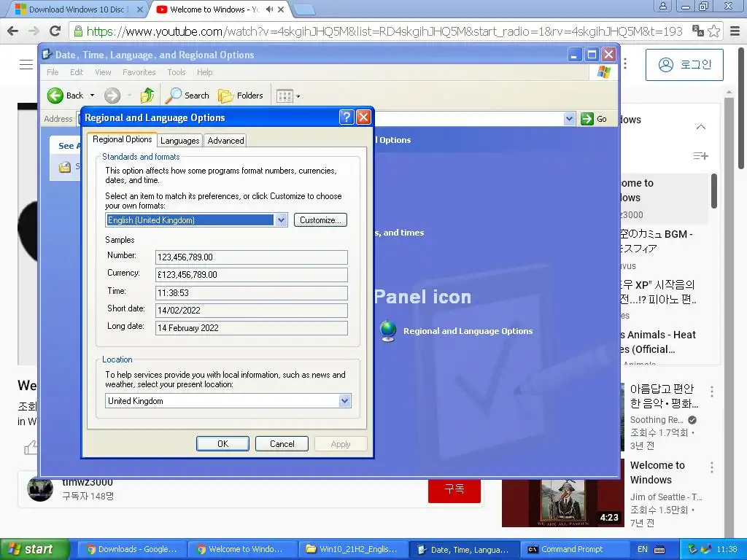Click the globe Regional and Language Options icon
Screen dimensions: 747x560
tap(388, 331)
